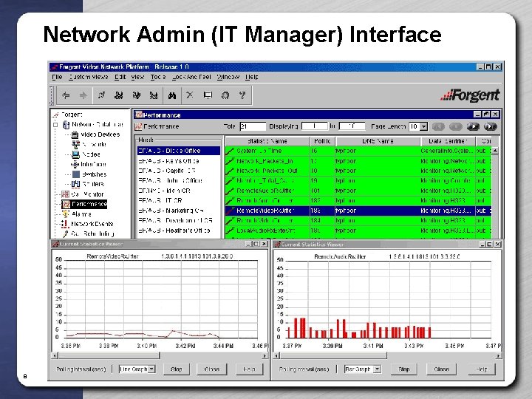The image size is (532, 399).
Task: Open the Bar Graph type dropdown
Action: coord(377,369)
